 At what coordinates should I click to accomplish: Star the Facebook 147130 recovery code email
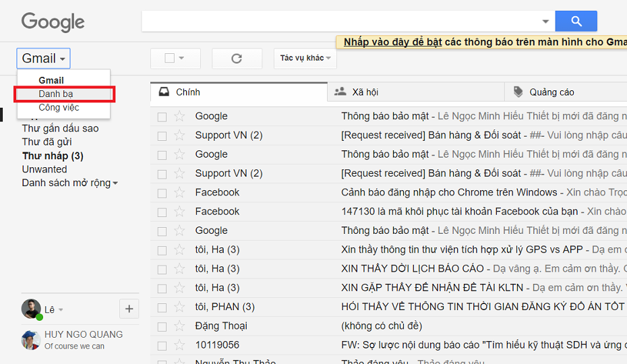coord(179,212)
